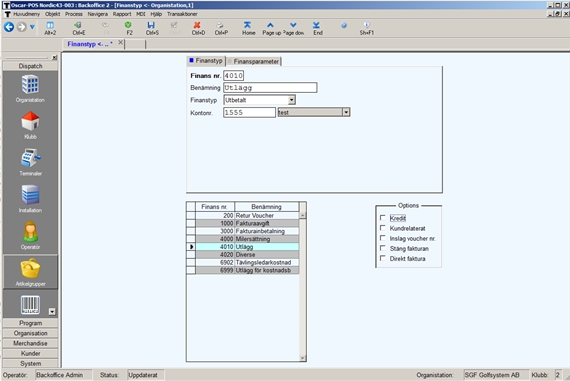Image resolution: width=570 pixels, height=381 pixels.
Task: Click the Kontonr. 1555 input field
Action: click(x=249, y=112)
